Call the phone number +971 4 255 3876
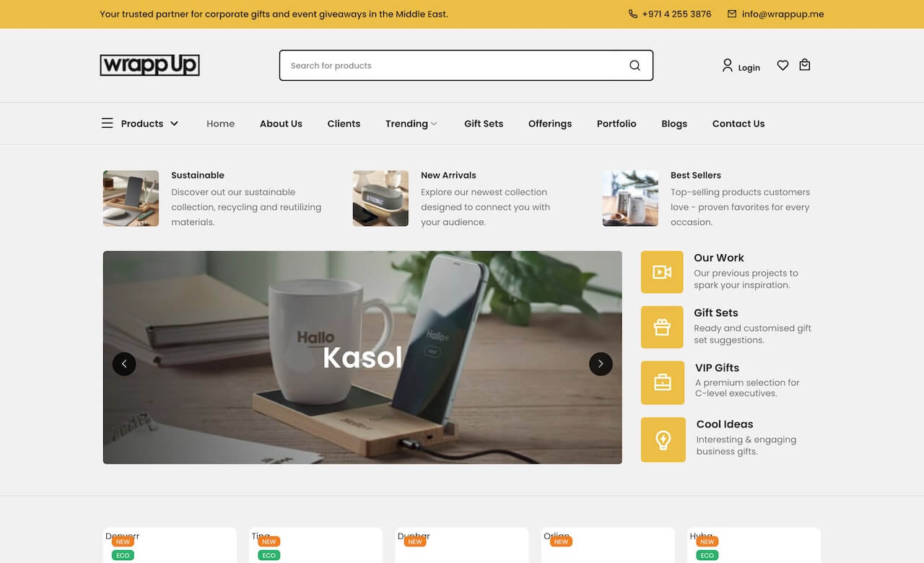Viewport: 924px width, 563px height. [676, 14]
